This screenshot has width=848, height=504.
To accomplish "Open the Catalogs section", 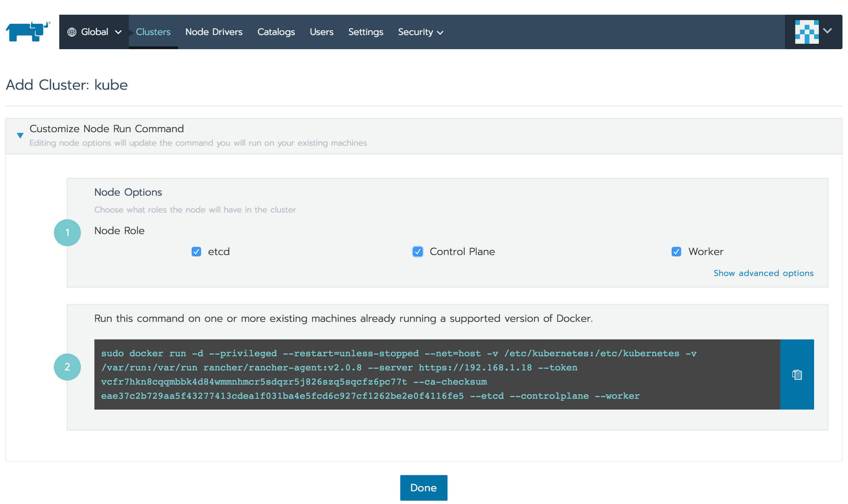I will click(x=276, y=32).
